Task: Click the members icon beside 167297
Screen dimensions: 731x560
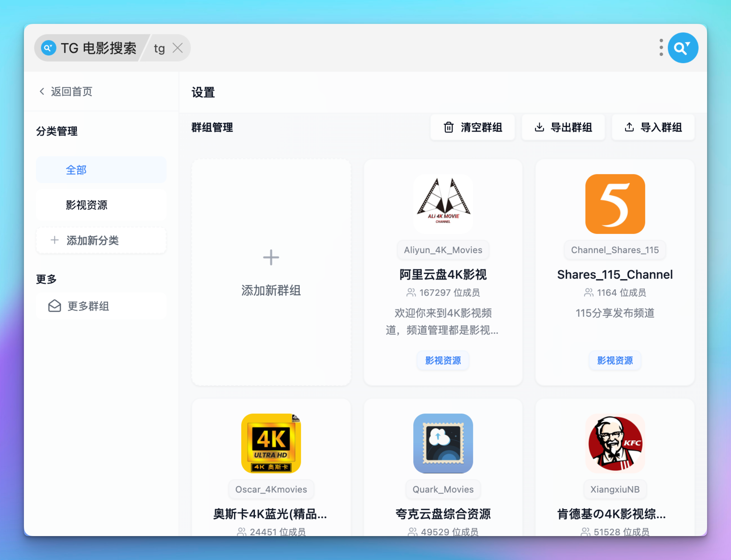Action: pyautogui.click(x=411, y=293)
